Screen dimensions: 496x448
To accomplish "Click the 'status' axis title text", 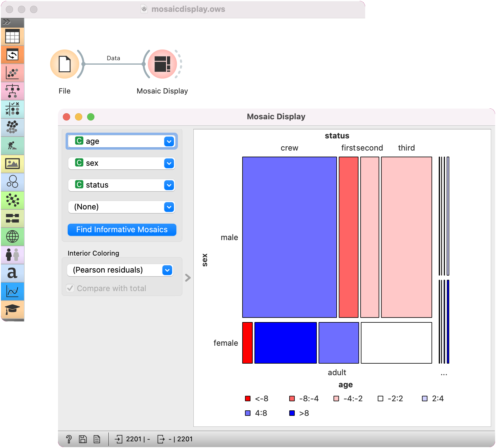I will [x=337, y=136].
